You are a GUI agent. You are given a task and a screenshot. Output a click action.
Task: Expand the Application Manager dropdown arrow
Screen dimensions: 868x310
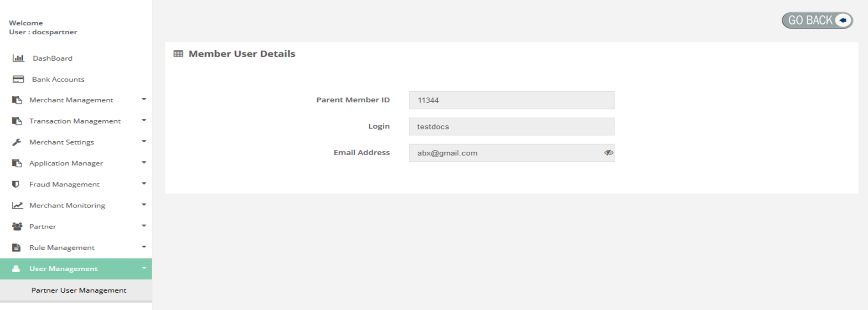(x=144, y=163)
